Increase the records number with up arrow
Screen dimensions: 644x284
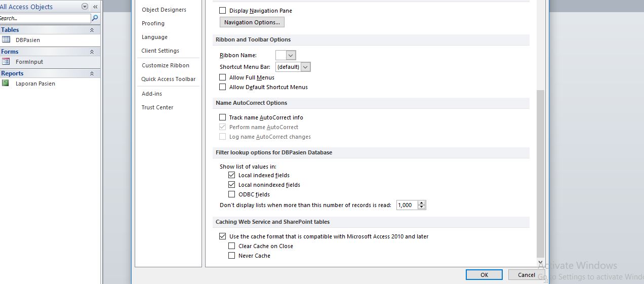pos(422,202)
